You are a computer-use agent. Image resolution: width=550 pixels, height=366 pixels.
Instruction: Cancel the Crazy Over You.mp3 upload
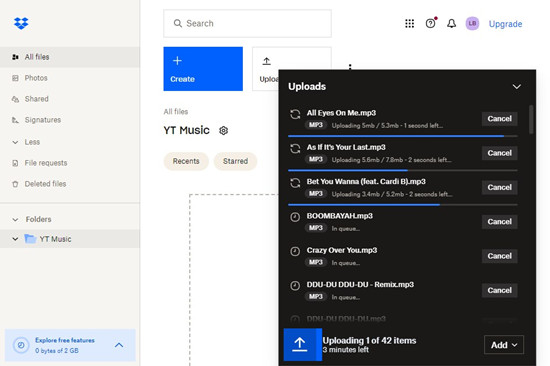[x=499, y=256]
